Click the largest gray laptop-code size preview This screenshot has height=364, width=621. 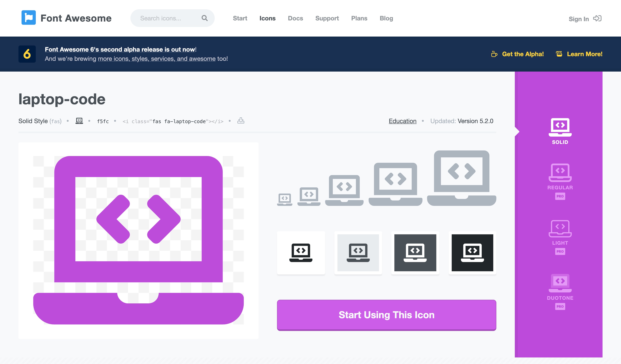(461, 178)
